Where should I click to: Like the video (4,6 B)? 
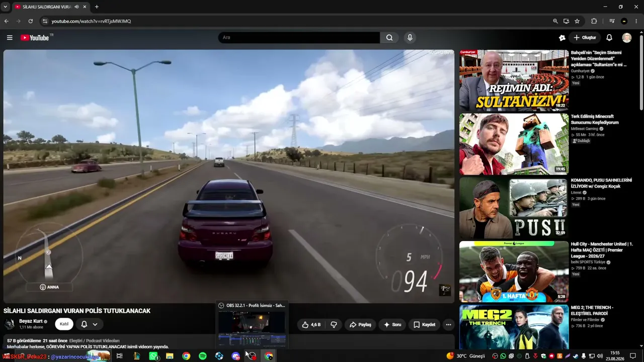(x=311, y=325)
